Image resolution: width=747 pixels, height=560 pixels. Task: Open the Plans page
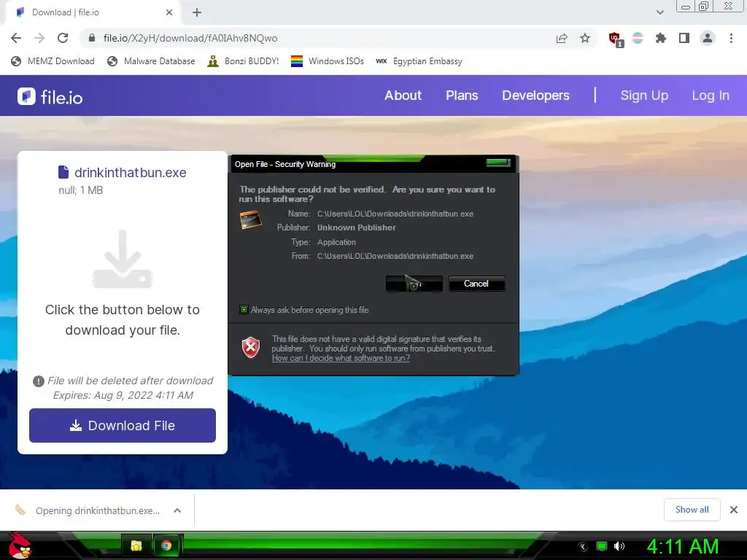(462, 96)
